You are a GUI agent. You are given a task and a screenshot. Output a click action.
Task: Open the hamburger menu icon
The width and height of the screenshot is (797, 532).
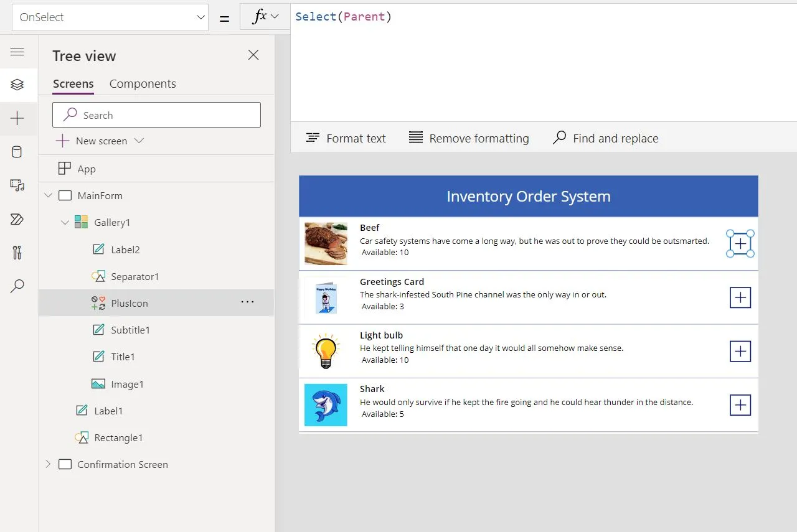(17, 52)
